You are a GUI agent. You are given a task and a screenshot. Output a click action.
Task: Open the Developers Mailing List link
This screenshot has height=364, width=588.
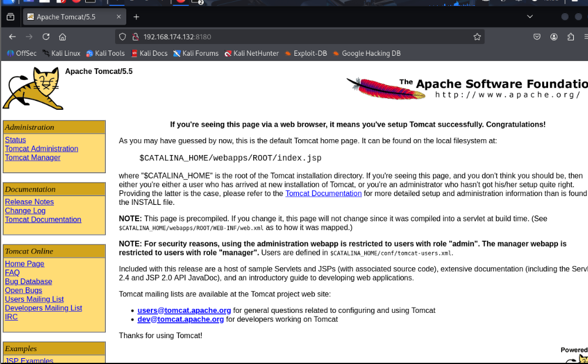[43, 308]
